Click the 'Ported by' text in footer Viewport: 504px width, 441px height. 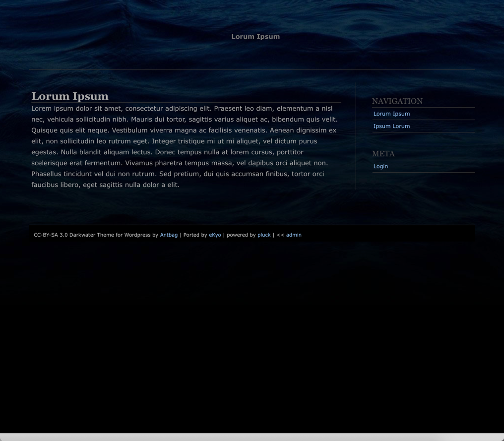click(195, 235)
